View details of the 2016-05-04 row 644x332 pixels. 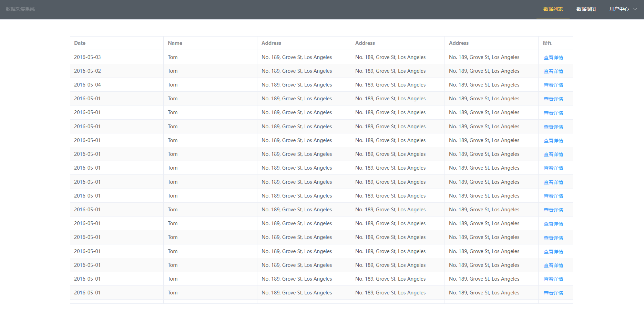(553, 85)
